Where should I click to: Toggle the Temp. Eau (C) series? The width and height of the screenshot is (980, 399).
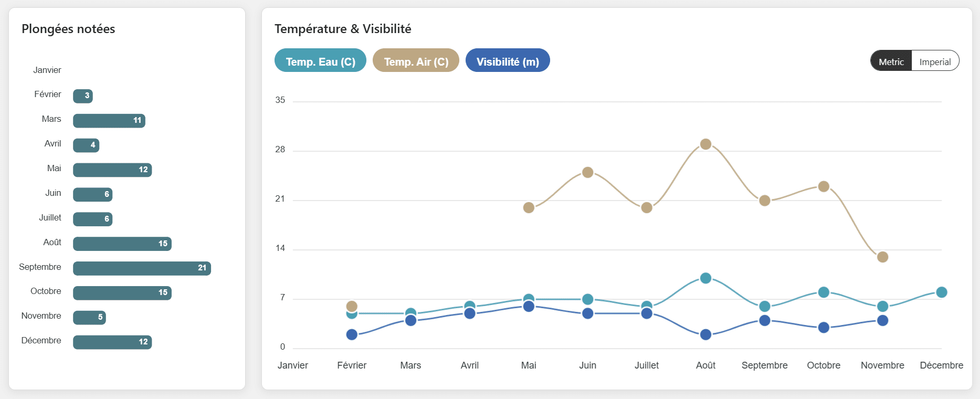[320, 61]
